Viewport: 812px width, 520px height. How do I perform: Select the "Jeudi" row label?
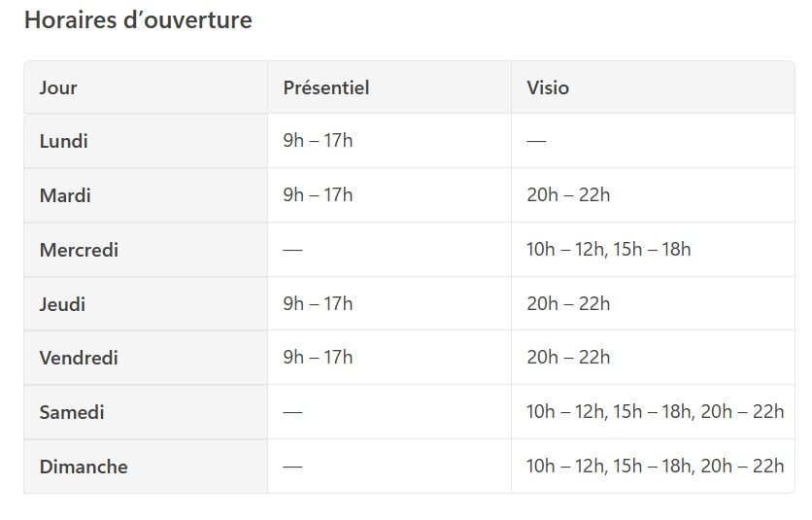click(62, 304)
